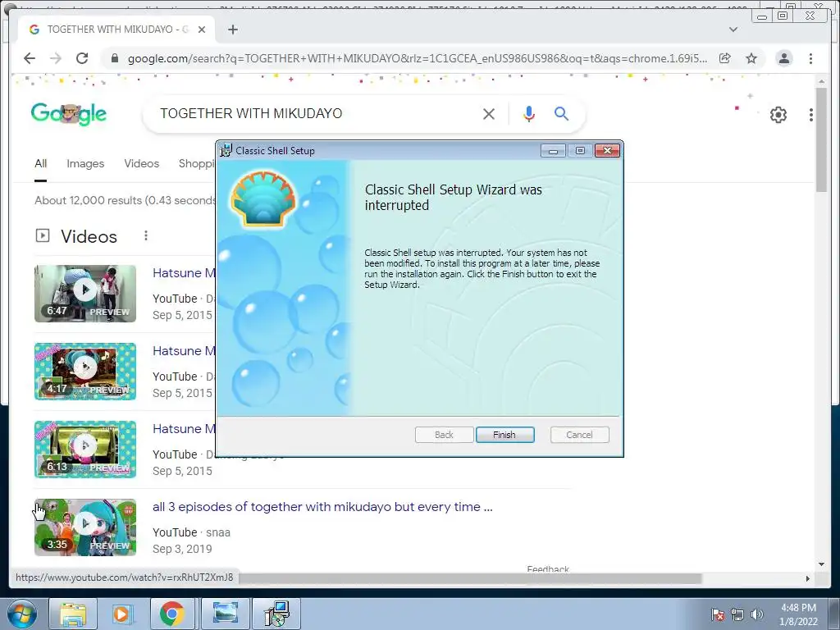Switch to the Shopping search tab

coord(197,163)
